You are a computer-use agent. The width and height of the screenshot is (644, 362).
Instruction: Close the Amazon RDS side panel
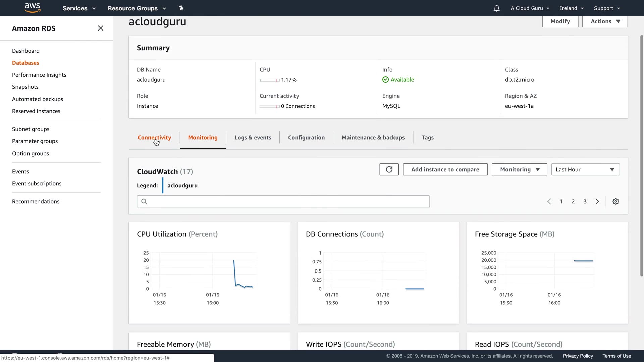coord(100,28)
